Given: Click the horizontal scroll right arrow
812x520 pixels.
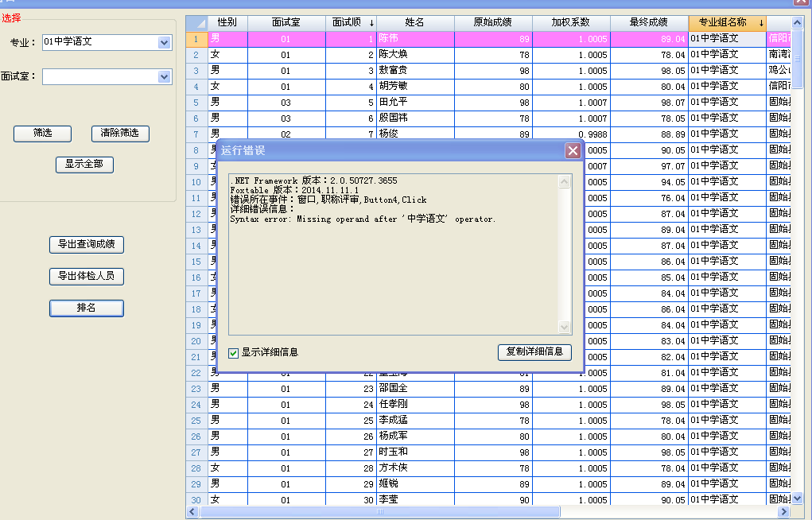Looking at the screenshot, I should coord(784,512).
